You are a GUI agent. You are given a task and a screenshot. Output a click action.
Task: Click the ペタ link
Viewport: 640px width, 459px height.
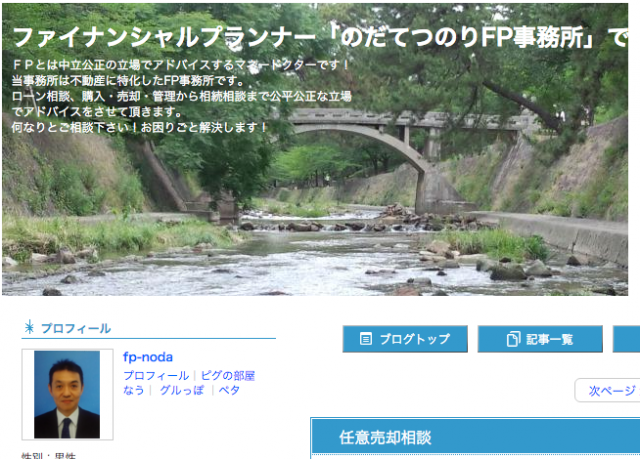[229, 390]
